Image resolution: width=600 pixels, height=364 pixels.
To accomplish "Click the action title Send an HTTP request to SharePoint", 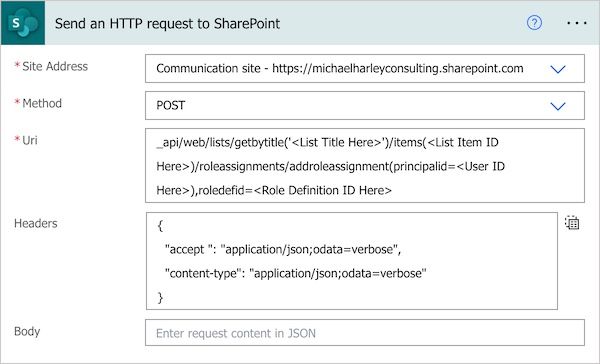I will click(167, 23).
